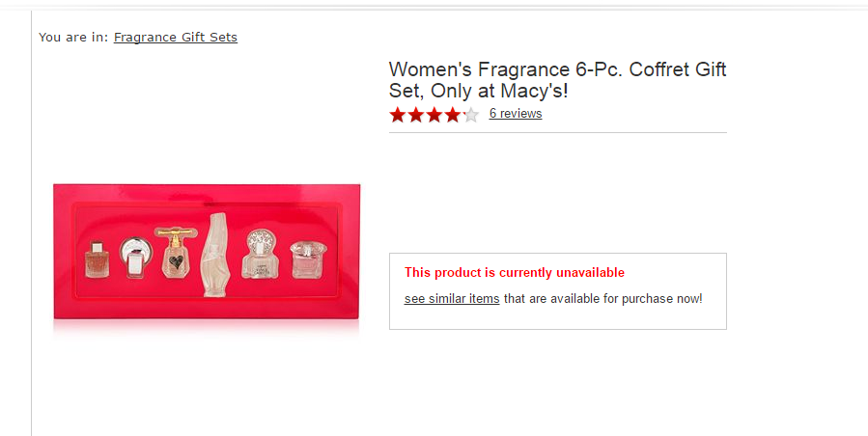The width and height of the screenshot is (868, 436).
Task: Open the 6 reviews link
Action: 516,114
